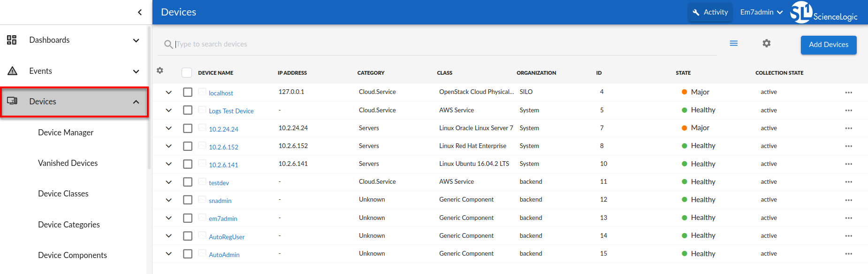Expand the Dashboards menu chevron
868x274 pixels.
click(136, 40)
